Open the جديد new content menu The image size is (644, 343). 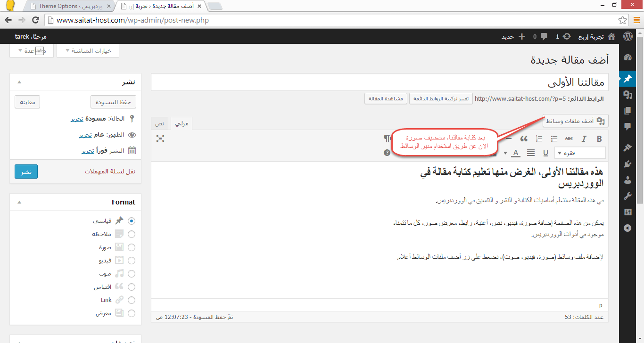[x=513, y=36]
